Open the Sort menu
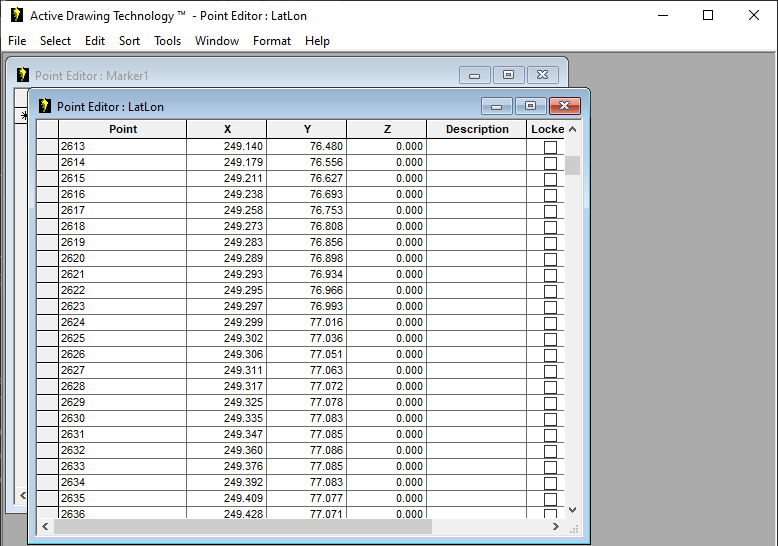Viewport: 778px width, 546px height. (x=129, y=41)
